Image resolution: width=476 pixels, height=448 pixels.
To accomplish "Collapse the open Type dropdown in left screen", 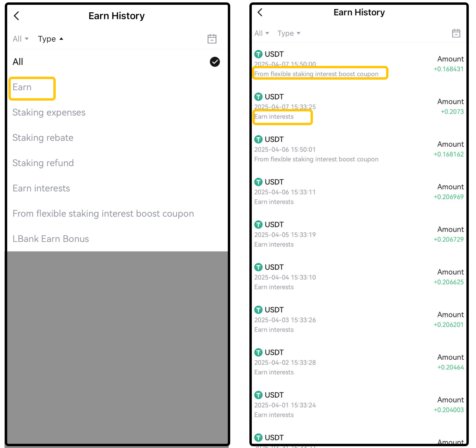I will 50,39.
